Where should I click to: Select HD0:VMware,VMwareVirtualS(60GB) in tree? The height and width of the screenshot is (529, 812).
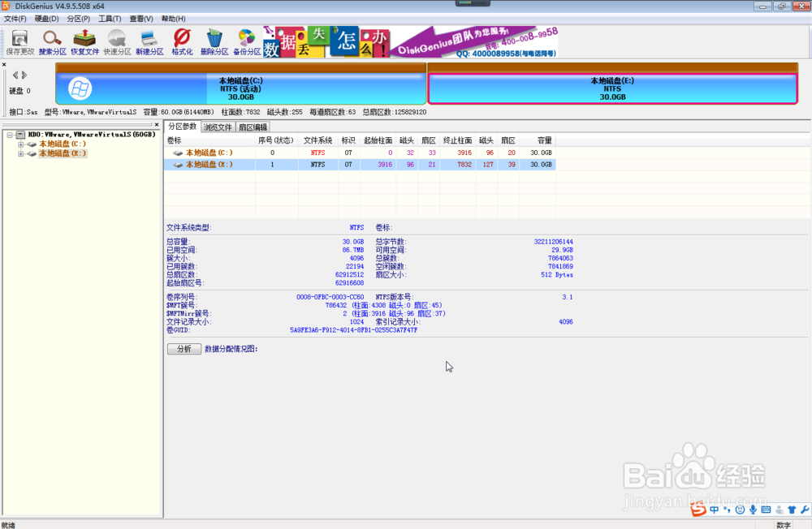click(x=92, y=135)
